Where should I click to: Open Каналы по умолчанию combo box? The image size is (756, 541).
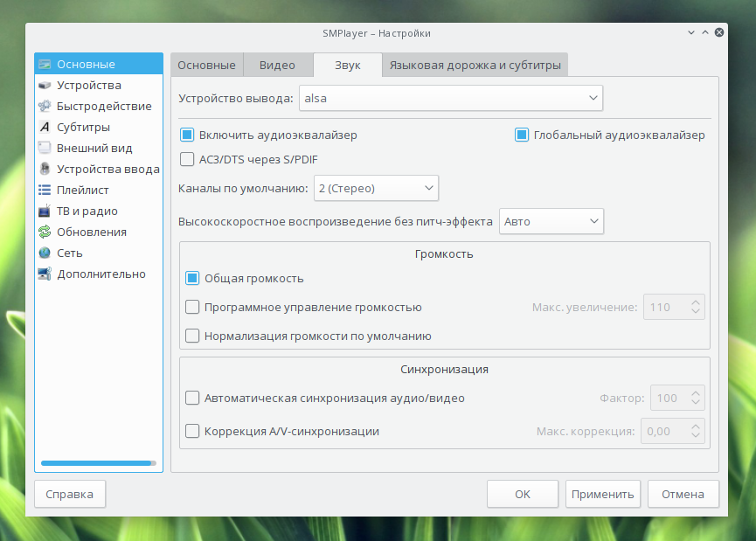point(376,188)
